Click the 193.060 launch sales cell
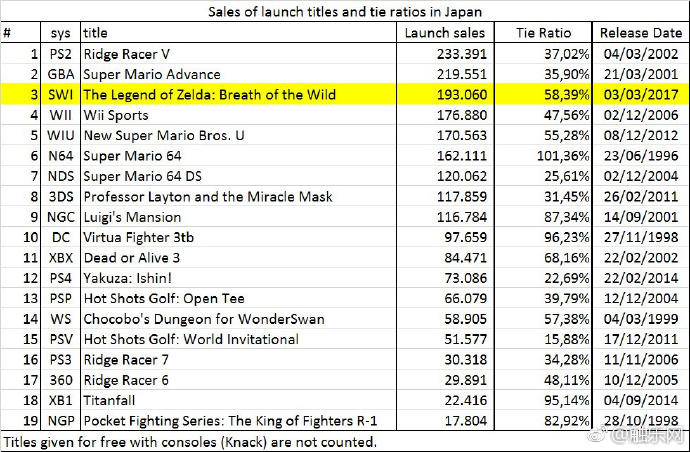Viewport: 690px width, 452px height. tap(445, 94)
